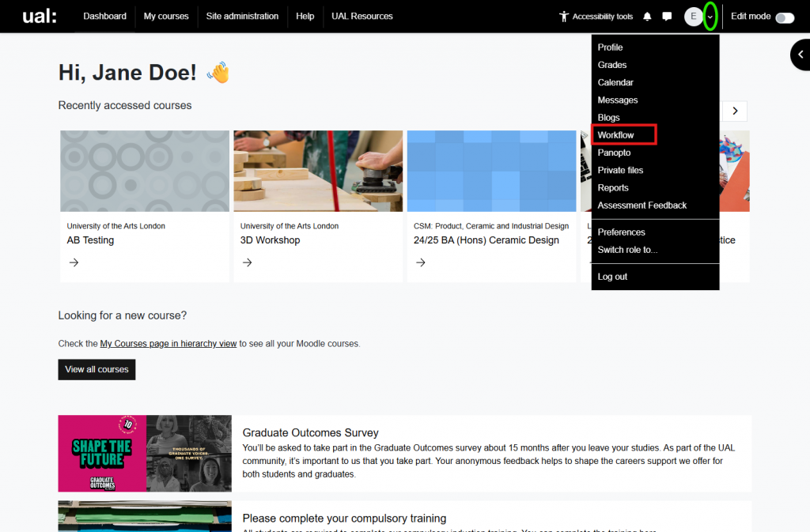The image size is (810, 532).
Task: Click the View all courses button
Action: (x=97, y=369)
